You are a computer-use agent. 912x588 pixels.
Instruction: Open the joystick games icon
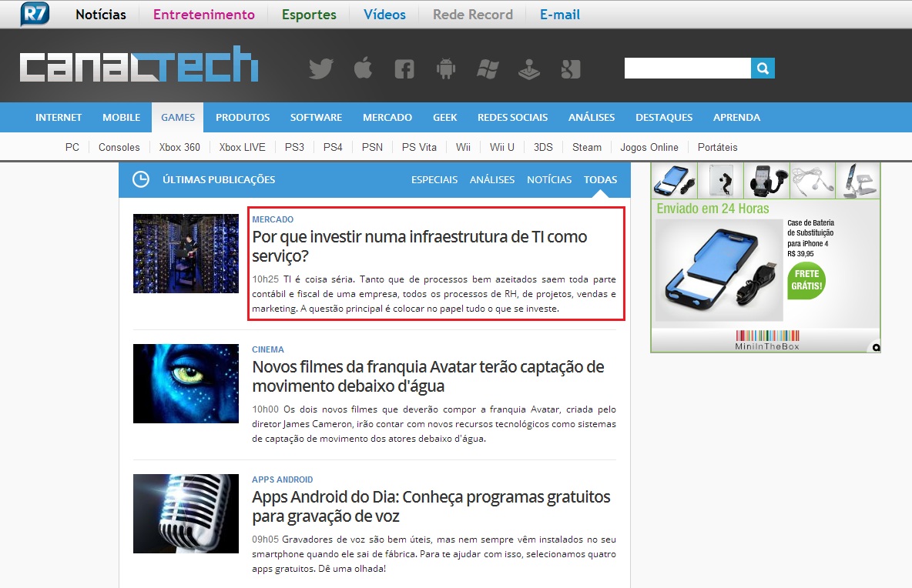click(x=528, y=69)
